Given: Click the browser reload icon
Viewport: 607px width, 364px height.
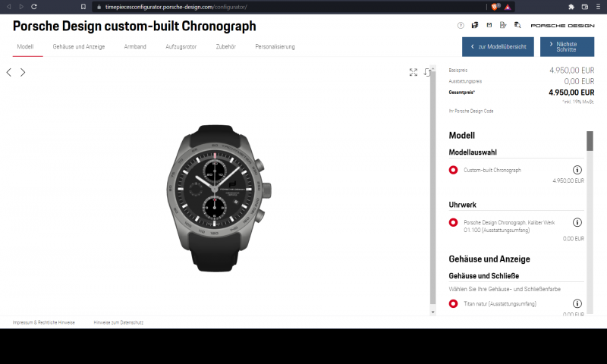Looking at the screenshot, I should tap(33, 7).
